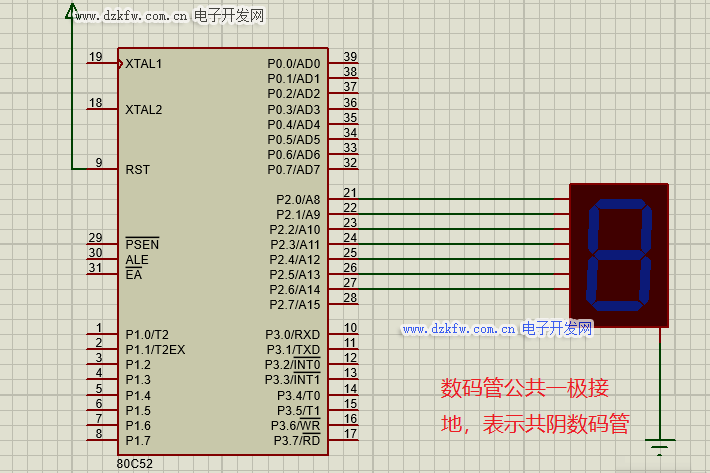Select the P1.0/T2 pin 1
The width and height of the screenshot is (710, 473).
click(101, 334)
